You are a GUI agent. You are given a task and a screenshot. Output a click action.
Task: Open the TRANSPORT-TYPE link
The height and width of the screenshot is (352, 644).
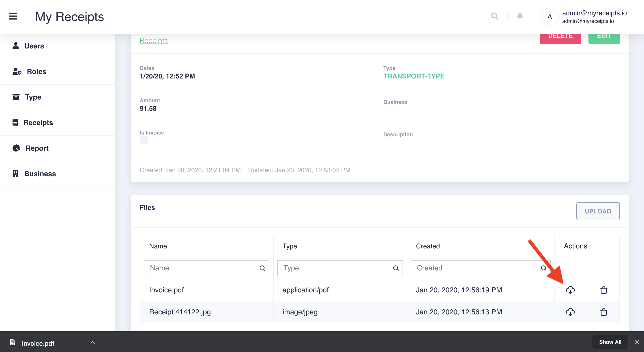(x=414, y=76)
